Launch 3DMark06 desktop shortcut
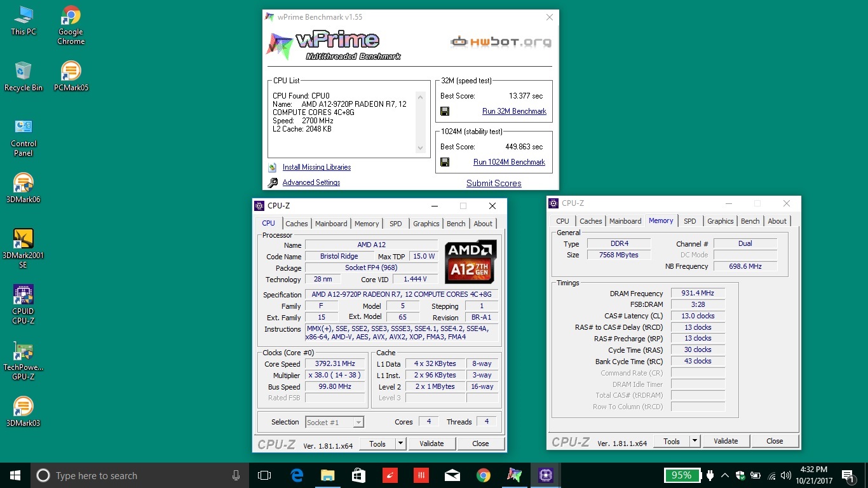The width and height of the screenshot is (868, 488). [24, 188]
